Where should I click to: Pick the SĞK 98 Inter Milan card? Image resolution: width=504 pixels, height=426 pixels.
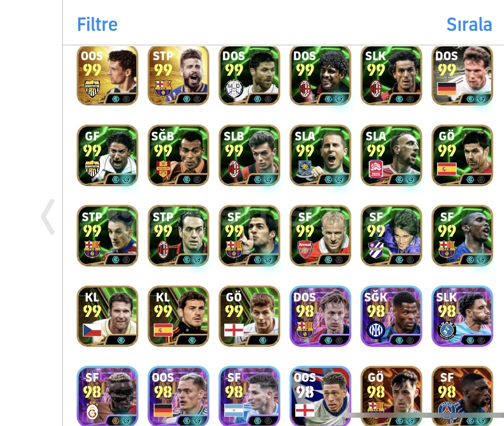coord(391,316)
